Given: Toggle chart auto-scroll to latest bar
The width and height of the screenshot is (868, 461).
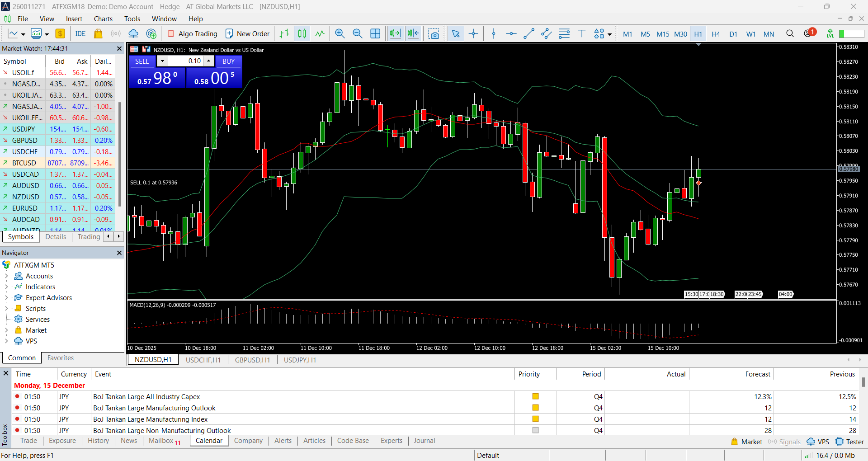Looking at the screenshot, I should tap(395, 33).
